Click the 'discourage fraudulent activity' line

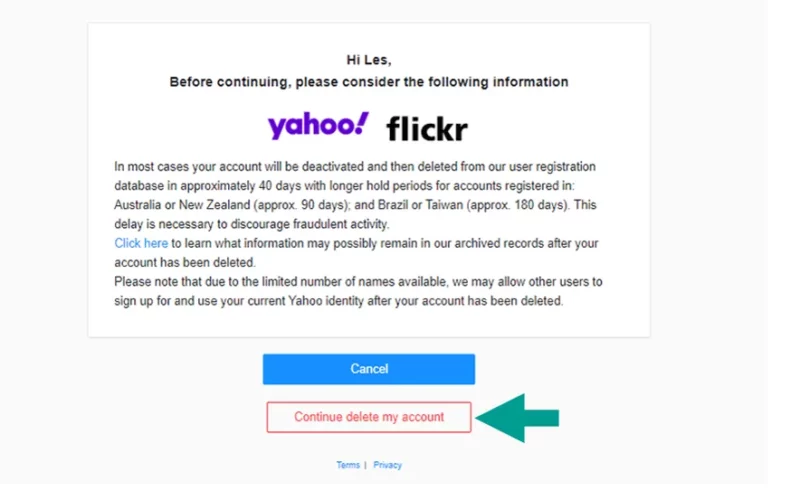[x=252, y=224]
